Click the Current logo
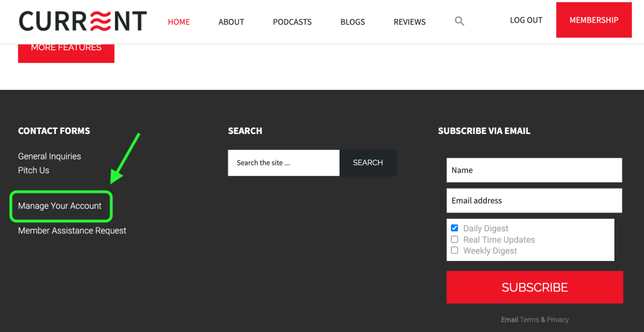The image size is (644, 332). click(x=82, y=21)
